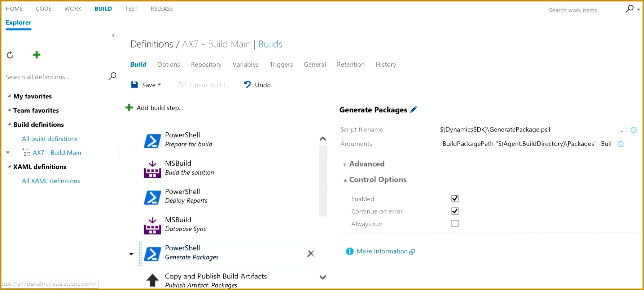
Task: Click the pencil icon to rename Generate Packages
Action: [x=414, y=109]
